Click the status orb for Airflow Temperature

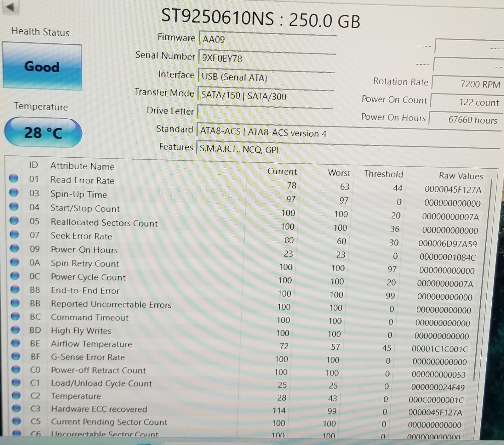click(16, 343)
